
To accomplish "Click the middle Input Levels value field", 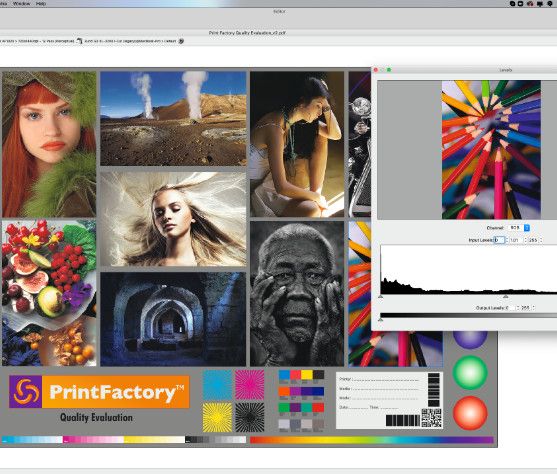I will 516,240.
